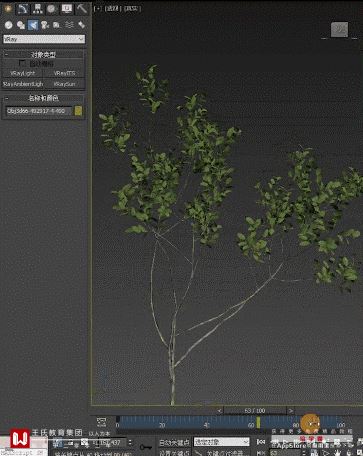Click the 63 / 100 time slider
The width and height of the screenshot is (363, 456).
click(255, 411)
